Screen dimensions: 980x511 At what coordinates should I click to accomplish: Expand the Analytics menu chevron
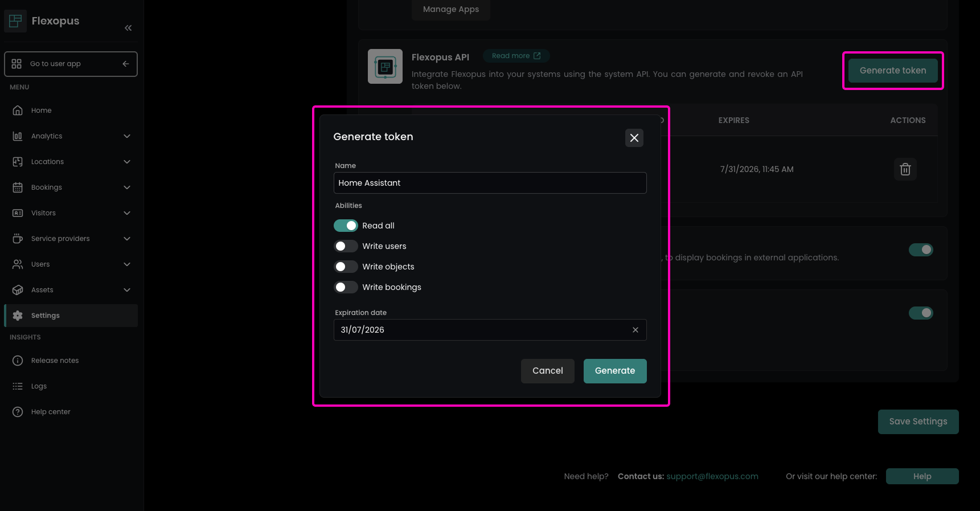tap(127, 136)
